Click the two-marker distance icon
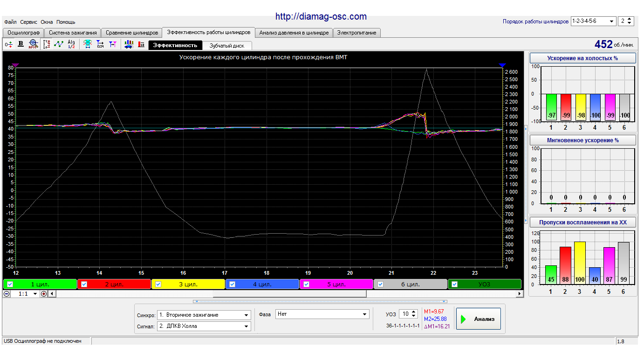Screen dimensions: 644x347 point(112,44)
